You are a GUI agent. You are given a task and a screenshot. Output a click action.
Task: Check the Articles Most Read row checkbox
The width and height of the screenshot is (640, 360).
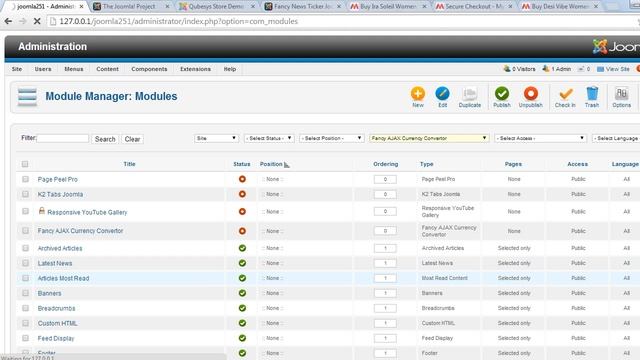coord(25,278)
